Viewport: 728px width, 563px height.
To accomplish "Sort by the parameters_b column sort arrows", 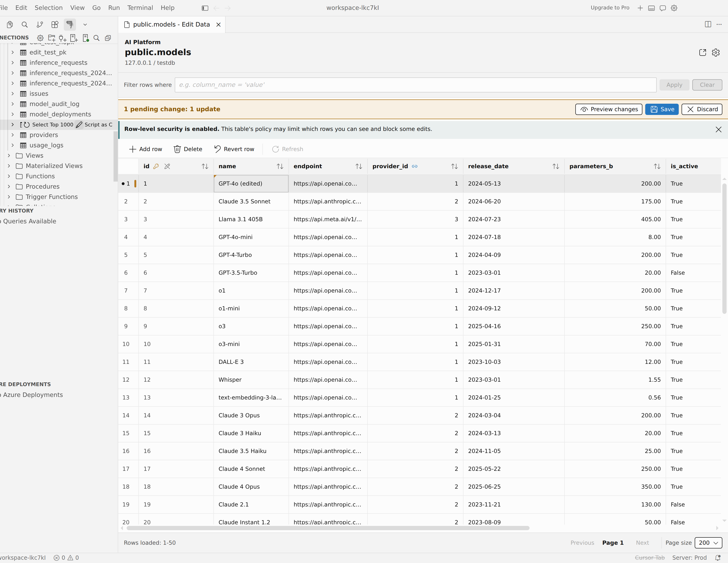I will [x=657, y=166].
